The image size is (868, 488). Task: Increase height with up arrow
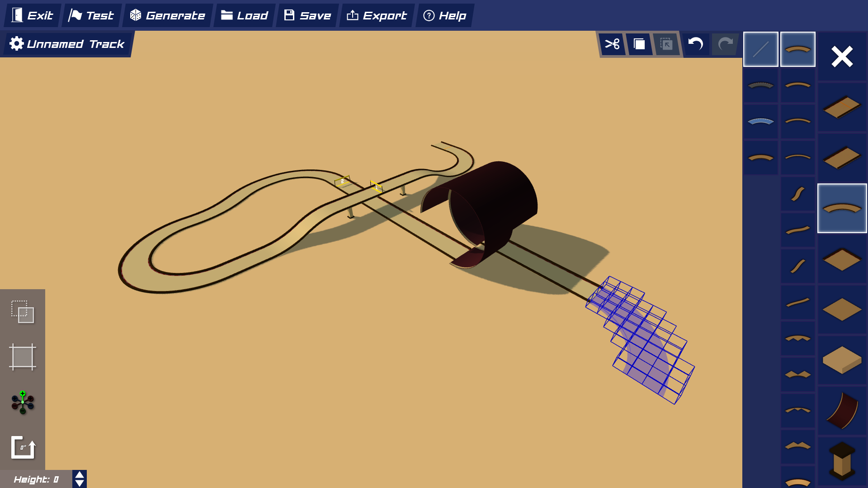tap(80, 475)
